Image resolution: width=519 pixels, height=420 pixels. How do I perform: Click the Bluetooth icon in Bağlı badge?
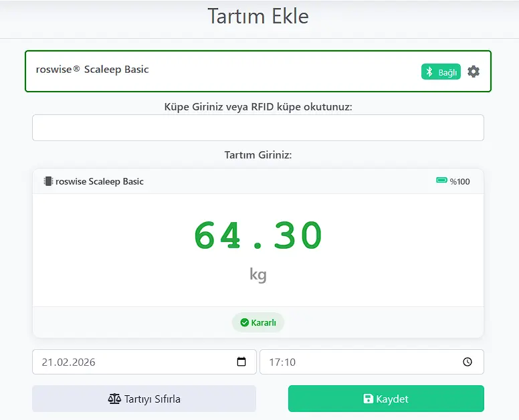click(x=429, y=72)
